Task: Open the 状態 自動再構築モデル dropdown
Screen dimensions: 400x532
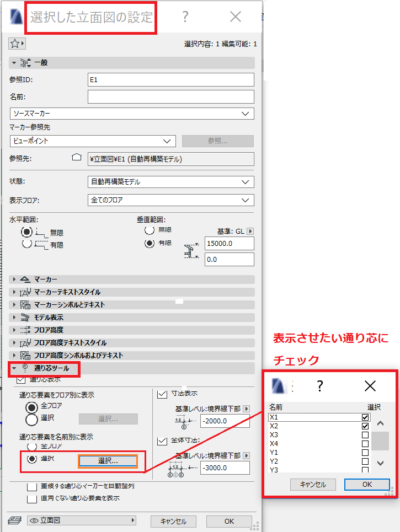Action: click(171, 182)
